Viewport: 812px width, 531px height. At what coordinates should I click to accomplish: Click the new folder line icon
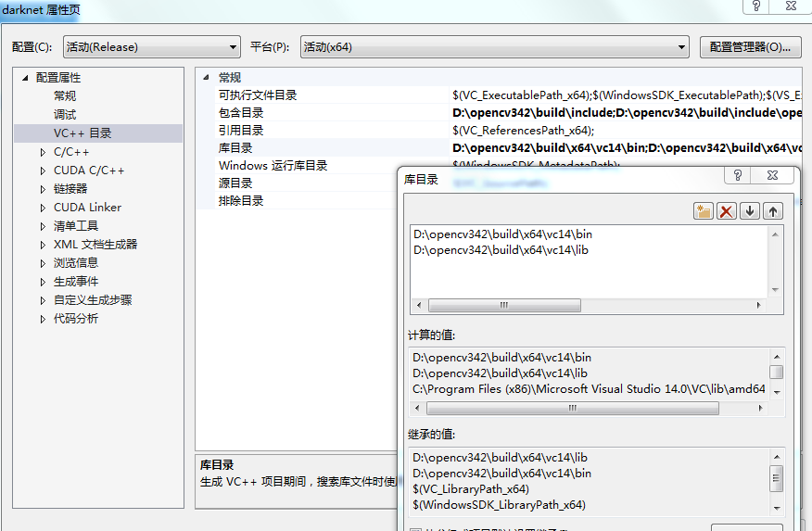click(704, 211)
